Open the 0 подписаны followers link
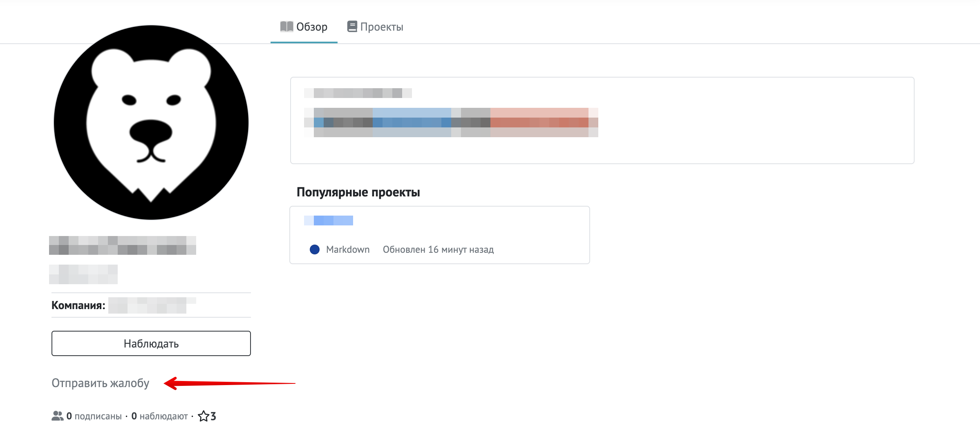Image resolution: width=980 pixels, height=441 pixels. [x=94, y=416]
